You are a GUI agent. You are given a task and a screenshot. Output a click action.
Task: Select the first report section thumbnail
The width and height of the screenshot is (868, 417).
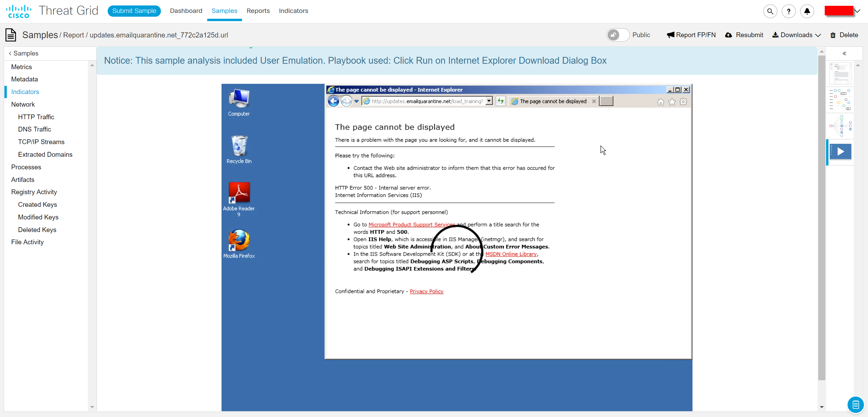(841, 73)
